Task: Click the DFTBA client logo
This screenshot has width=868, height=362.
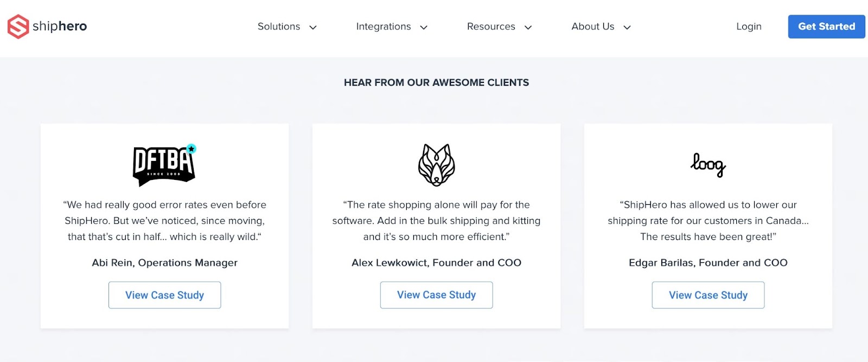Action: (164, 165)
